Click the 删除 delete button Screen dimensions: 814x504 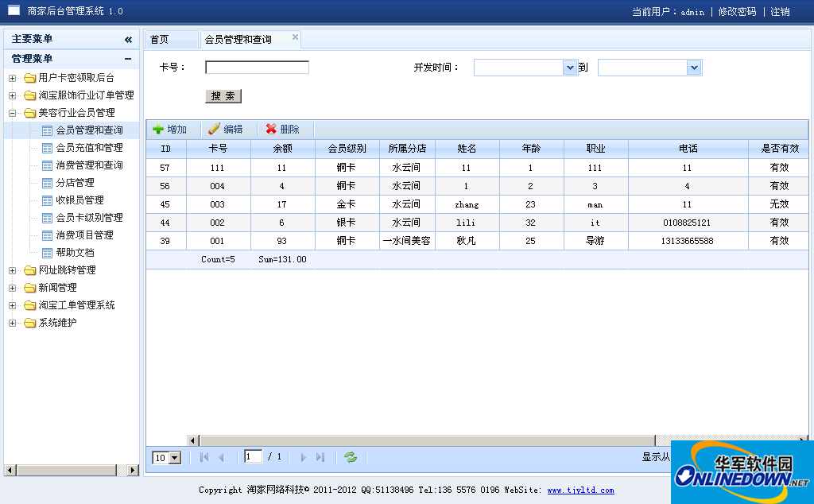[x=283, y=130]
